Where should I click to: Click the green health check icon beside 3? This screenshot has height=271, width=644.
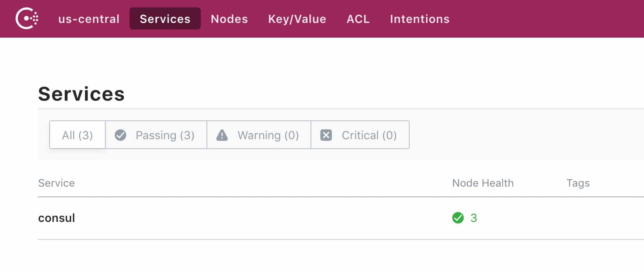(458, 218)
